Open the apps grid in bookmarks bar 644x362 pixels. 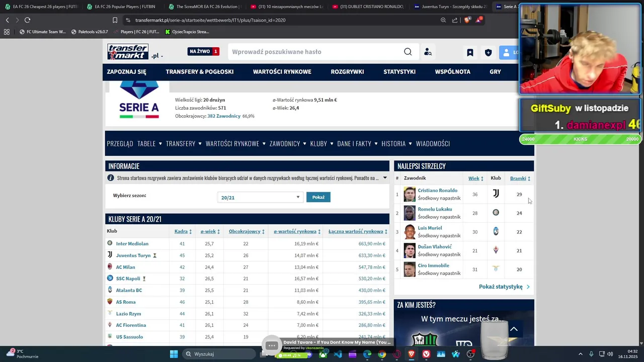coord(7,32)
